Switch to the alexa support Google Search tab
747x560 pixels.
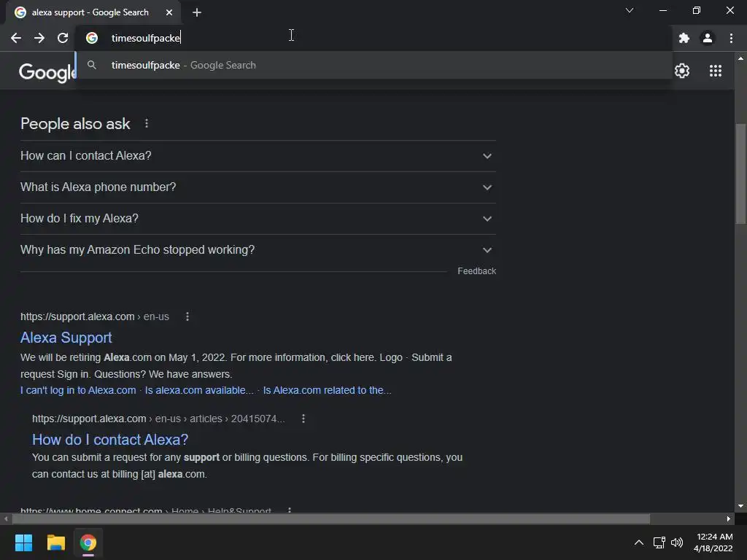pyautogui.click(x=93, y=13)
